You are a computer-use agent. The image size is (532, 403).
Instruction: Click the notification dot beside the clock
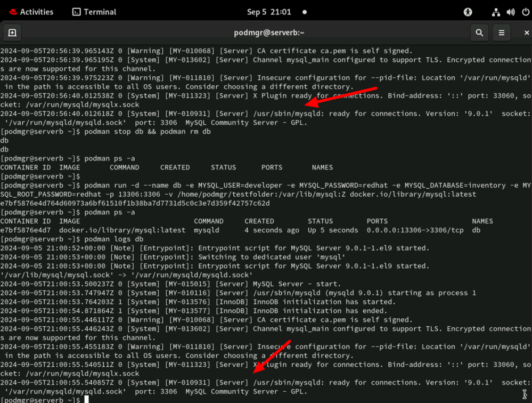pyautogui.click(x=305, y=12)
